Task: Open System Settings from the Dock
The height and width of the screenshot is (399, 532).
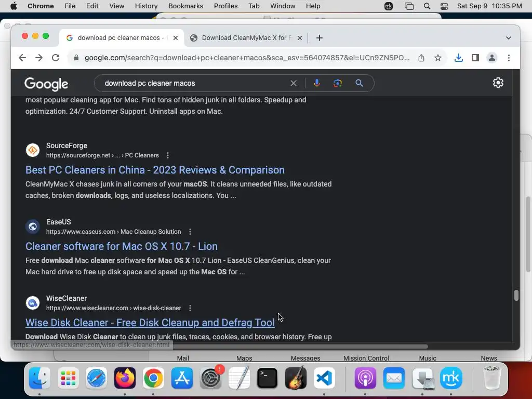Action: click(210, 378)
